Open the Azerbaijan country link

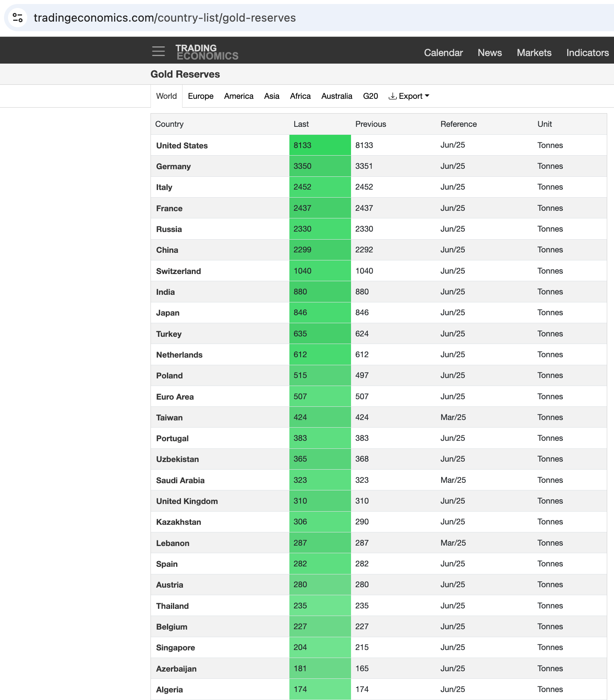pyautogui.click(x=176, y=669)
